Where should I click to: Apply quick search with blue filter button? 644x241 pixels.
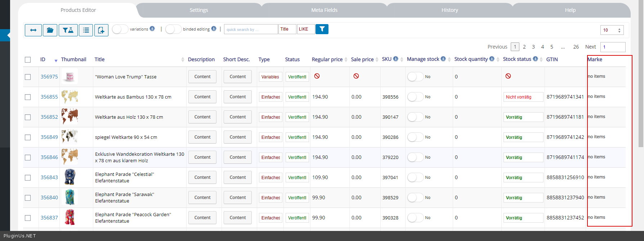(322, 29)
